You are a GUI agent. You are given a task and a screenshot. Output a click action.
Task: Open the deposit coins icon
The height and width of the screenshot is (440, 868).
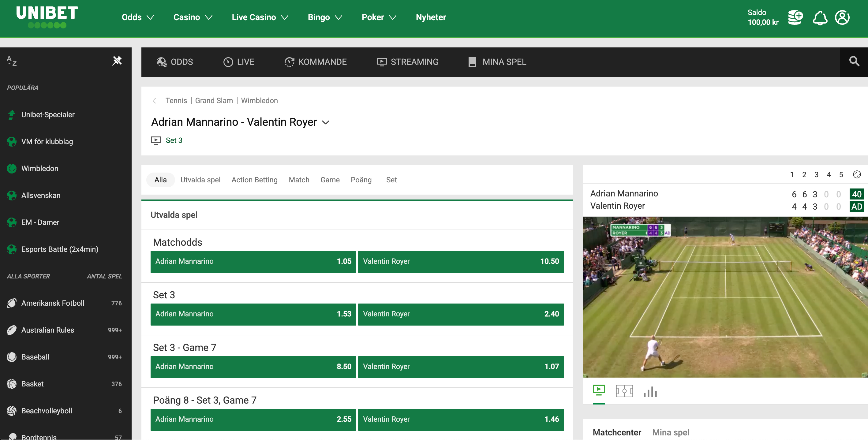point(795,17)
